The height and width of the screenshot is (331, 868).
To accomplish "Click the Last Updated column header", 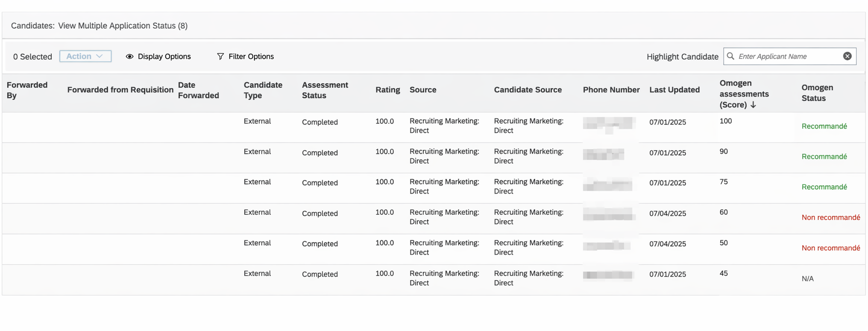I will 674,89.
